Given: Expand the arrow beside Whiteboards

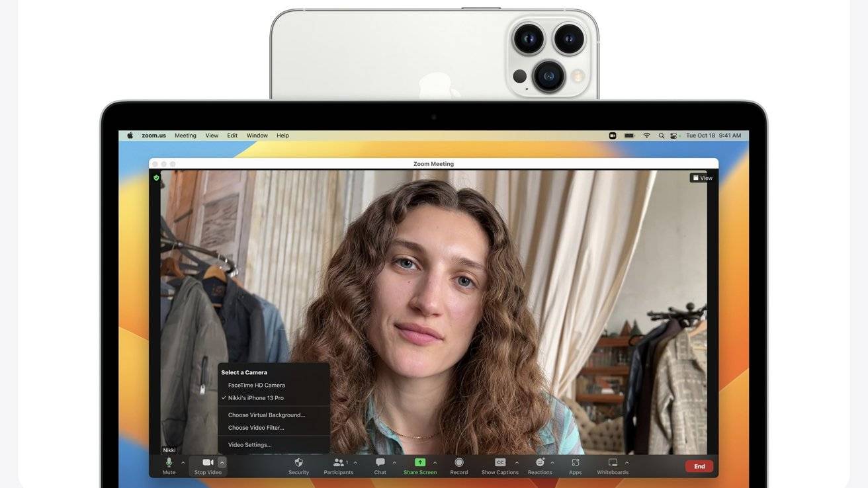Looking at the screenshot, I should click(x=627, y=463).
